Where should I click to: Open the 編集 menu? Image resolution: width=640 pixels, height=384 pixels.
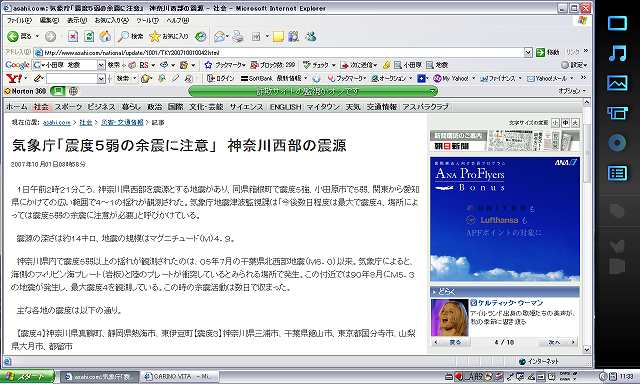49,20
